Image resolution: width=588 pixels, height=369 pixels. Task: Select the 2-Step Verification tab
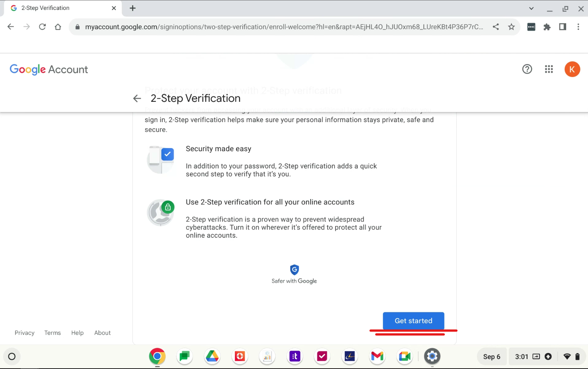point(63,8)
